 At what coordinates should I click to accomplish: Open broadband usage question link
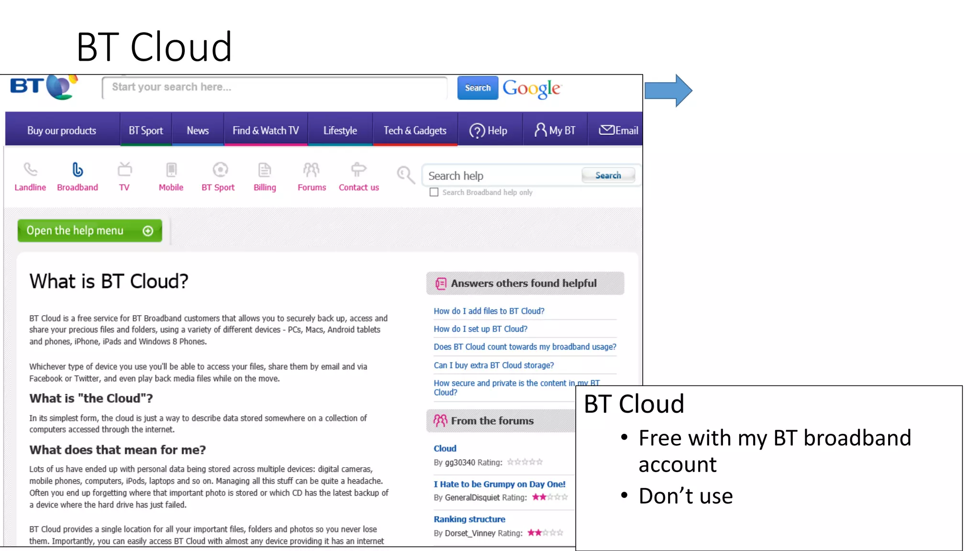(x=525, y=347)
